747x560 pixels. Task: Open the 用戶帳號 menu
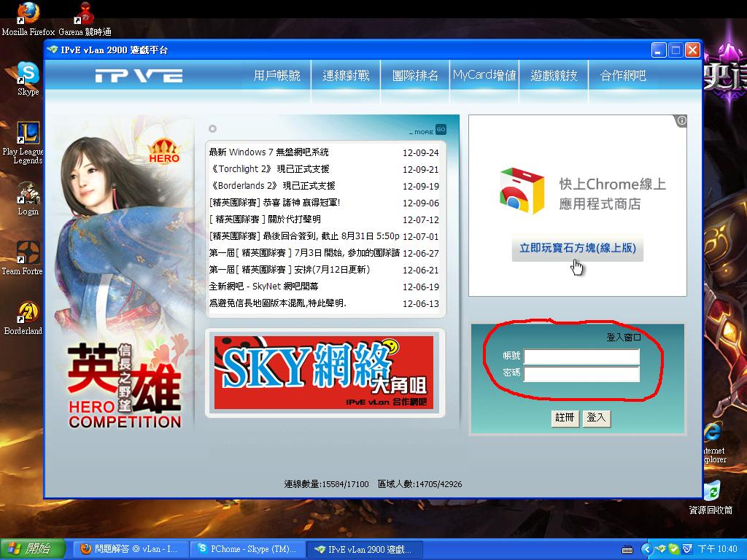pyautogui.click(x=277, y=76)
